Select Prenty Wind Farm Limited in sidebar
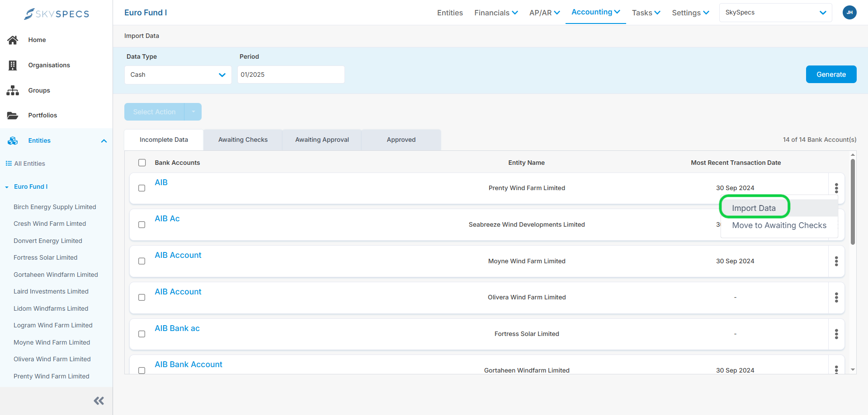The width and height of the screenshot is (868, 415). tap(51, 376)
